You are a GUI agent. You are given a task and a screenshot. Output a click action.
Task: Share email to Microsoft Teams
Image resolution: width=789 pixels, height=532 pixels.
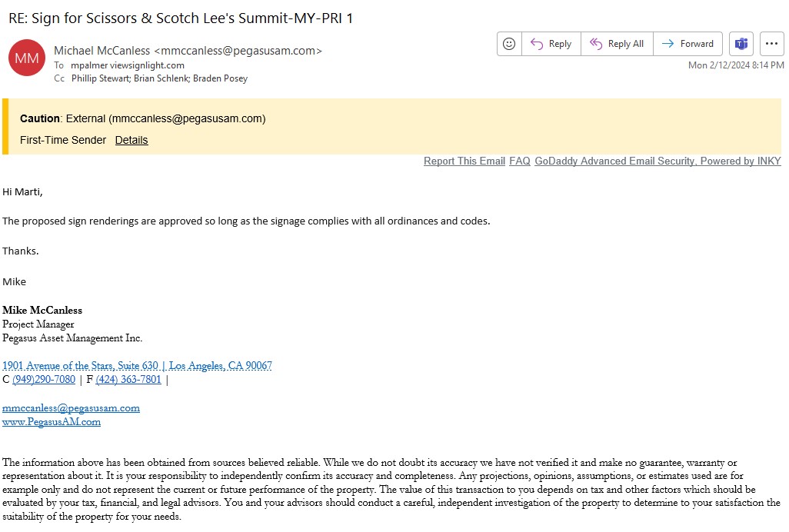pos(741,44)
